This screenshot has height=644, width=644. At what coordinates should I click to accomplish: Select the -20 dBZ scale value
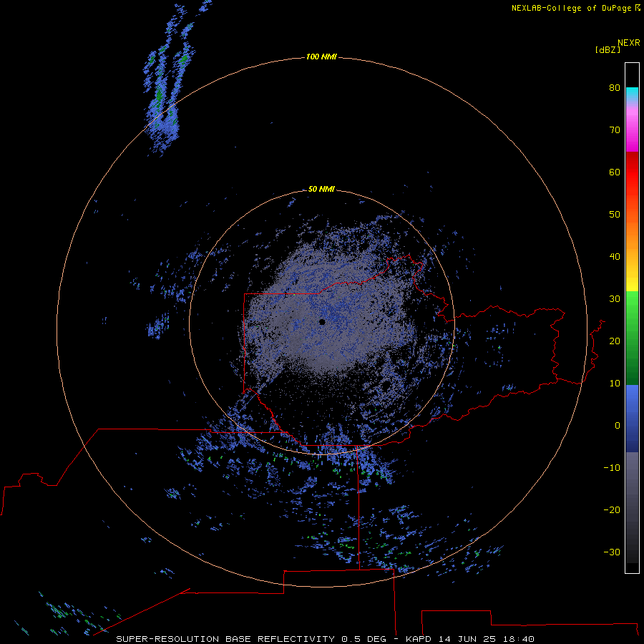click(612, 509)
